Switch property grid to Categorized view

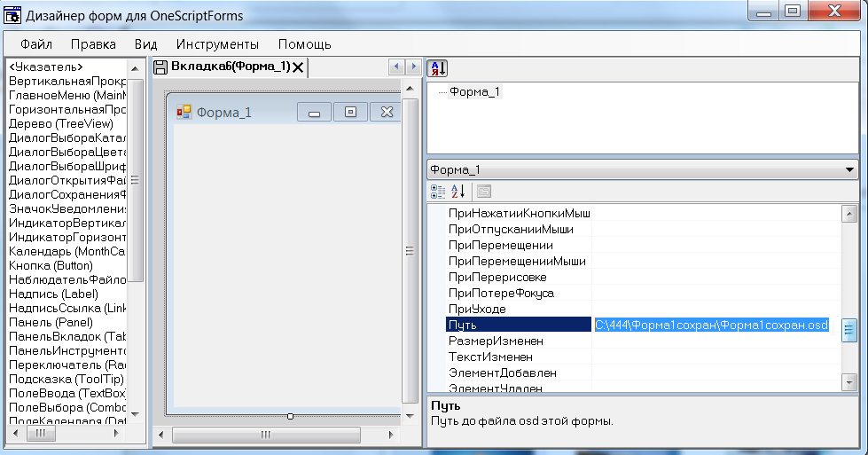point(438,191)
